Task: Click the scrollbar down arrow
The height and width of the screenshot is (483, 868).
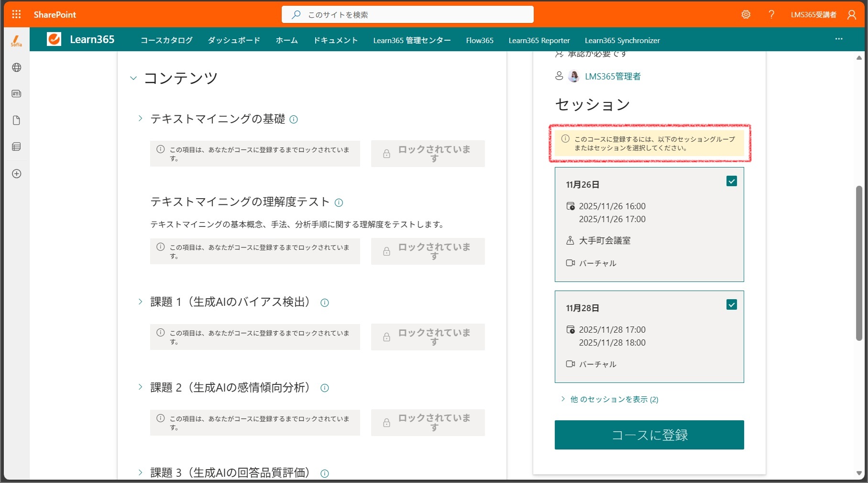Action: (x=859, y=473)
